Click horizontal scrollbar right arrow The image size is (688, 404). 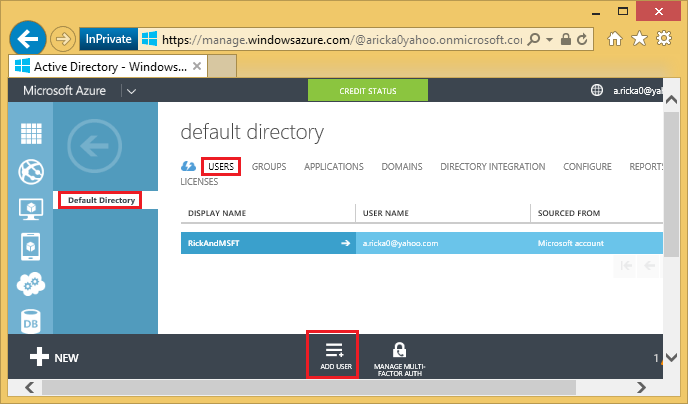coord(641,387)
